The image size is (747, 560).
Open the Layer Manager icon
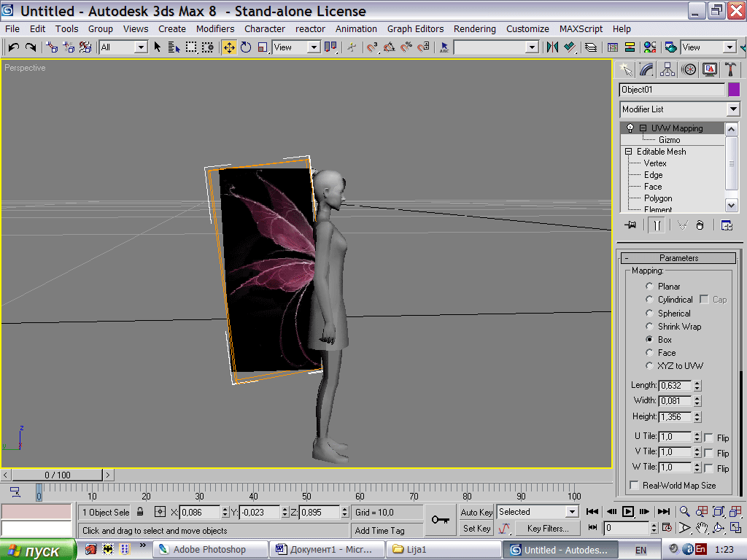tap(591, 47)
